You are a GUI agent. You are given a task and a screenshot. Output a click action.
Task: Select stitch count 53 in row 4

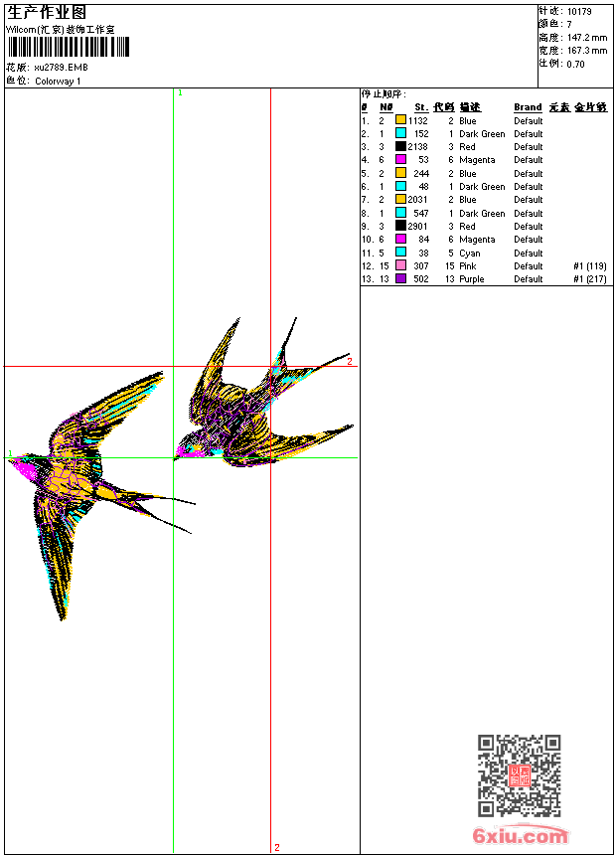tap(423, 160)
